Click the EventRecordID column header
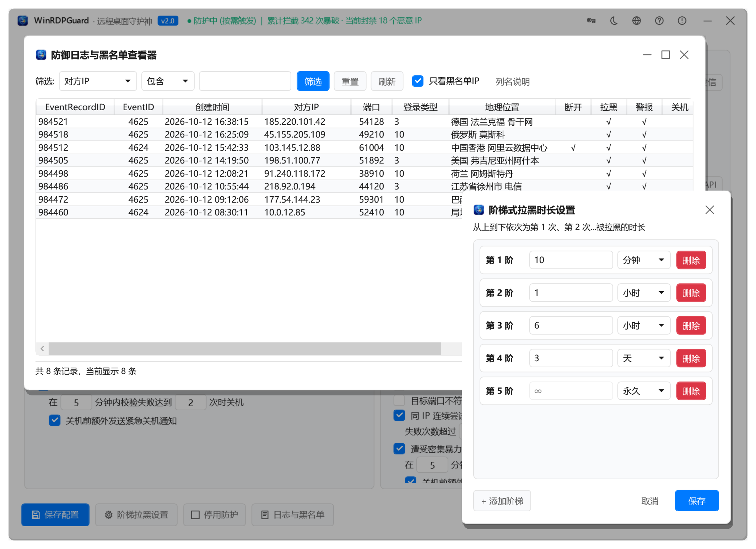 (75, 107)
